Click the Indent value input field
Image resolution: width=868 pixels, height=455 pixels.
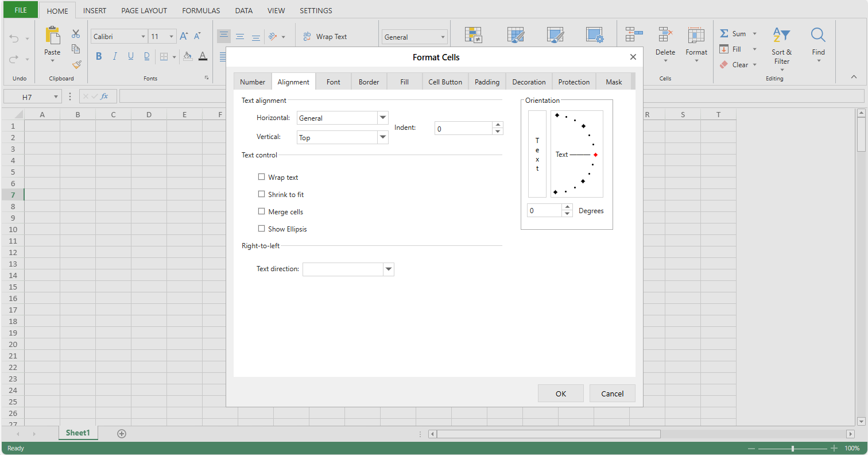click(x=464, y=128)
